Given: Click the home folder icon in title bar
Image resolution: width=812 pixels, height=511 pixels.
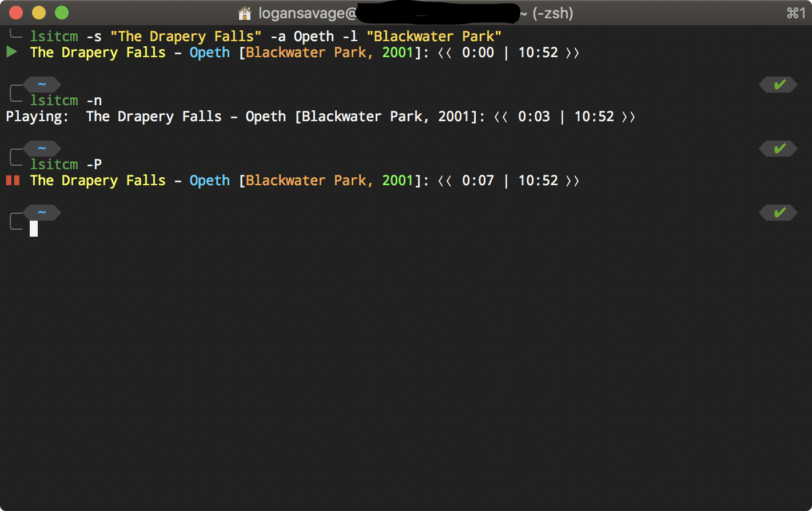Looking at the screenshot, I should click(245, 13).
